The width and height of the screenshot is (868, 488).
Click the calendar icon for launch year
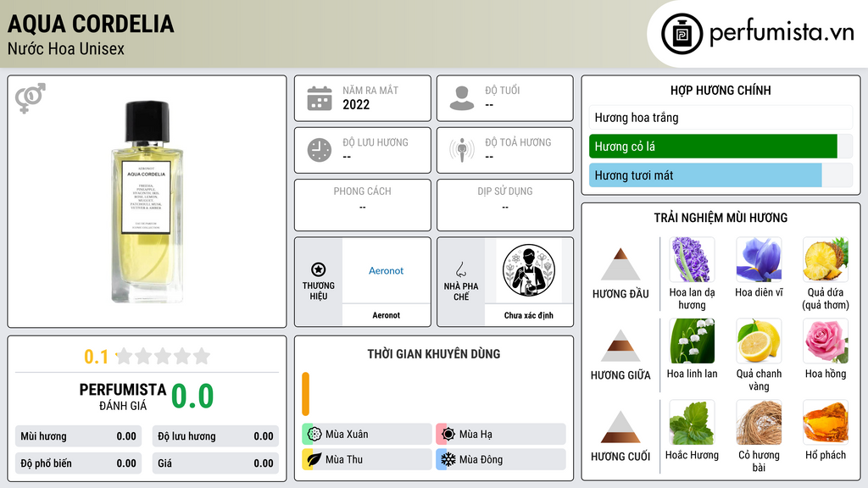(320, 98)
